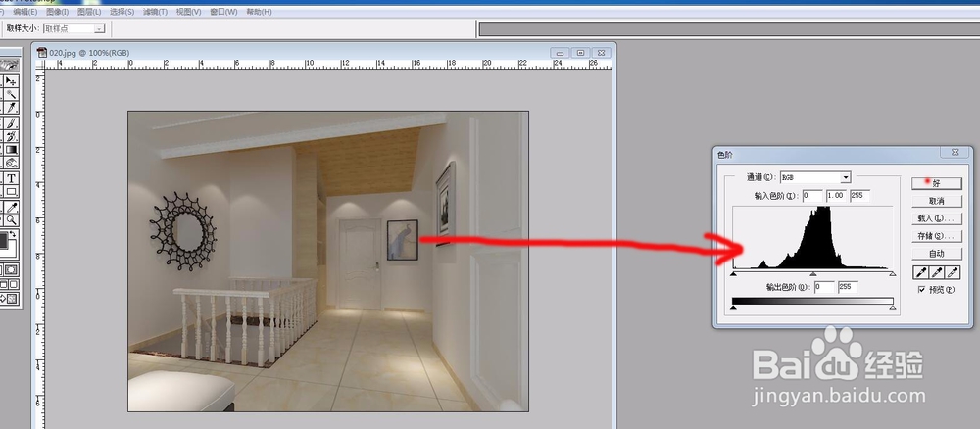Click the output white level slider
This screenshot has height=429, width=980.
893,308
